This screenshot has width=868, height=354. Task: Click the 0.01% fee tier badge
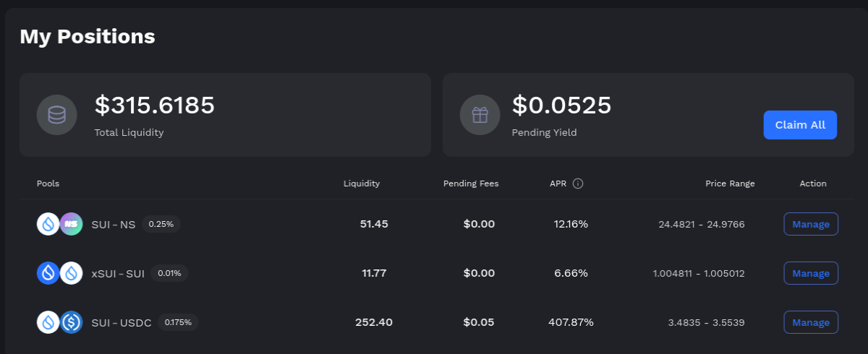tap(169, 273)
